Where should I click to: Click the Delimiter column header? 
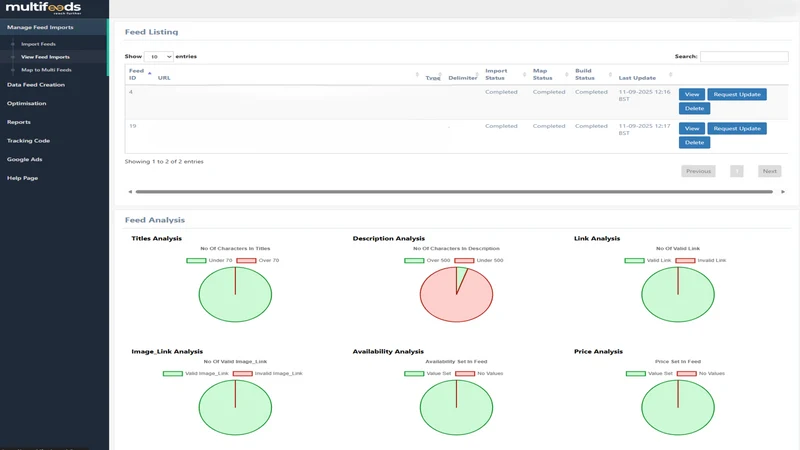pos(462,78)
